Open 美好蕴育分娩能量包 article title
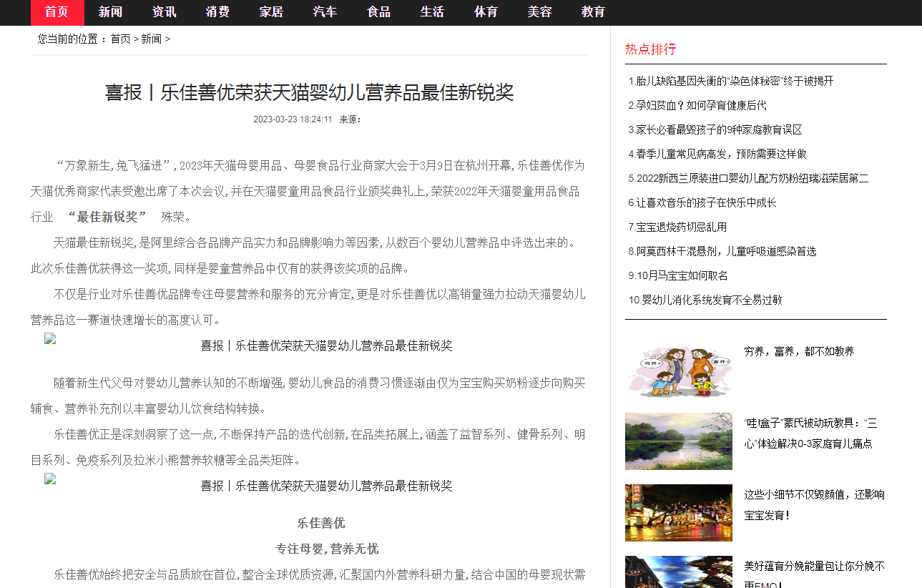922x588 pixels. (814, 575)
